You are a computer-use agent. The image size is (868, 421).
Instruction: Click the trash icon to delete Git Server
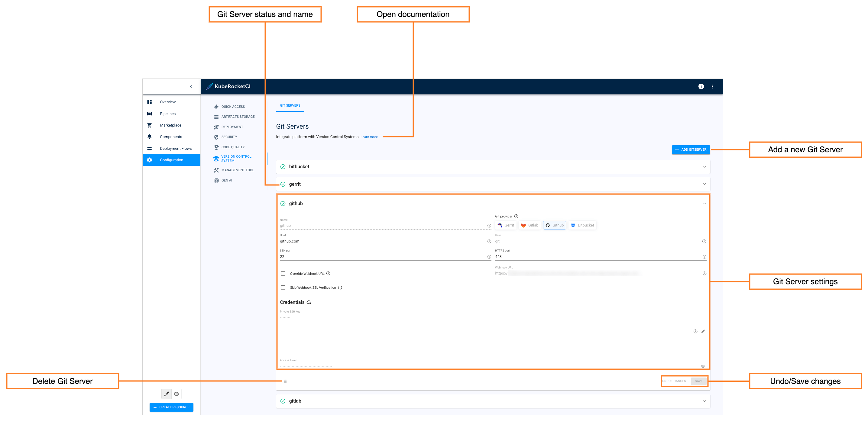(285, 381)
